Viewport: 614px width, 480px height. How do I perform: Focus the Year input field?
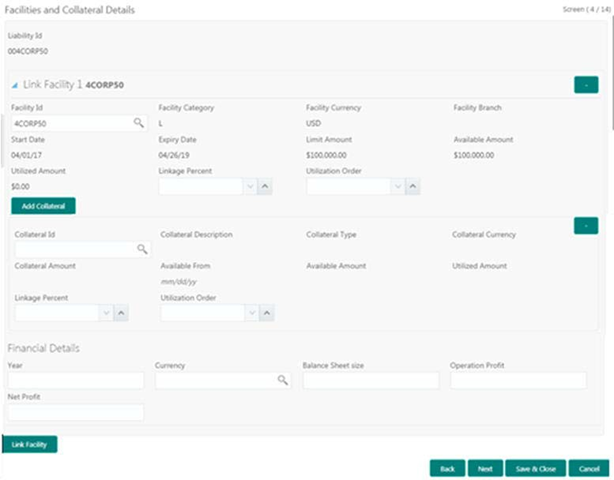(76, 381)
